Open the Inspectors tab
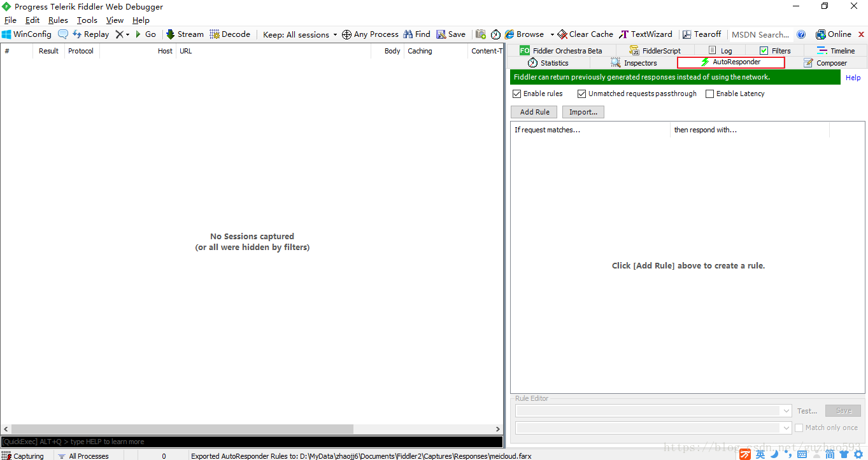Screen dimensions: 868x460 pyautogui.click(x=634, y=62)
